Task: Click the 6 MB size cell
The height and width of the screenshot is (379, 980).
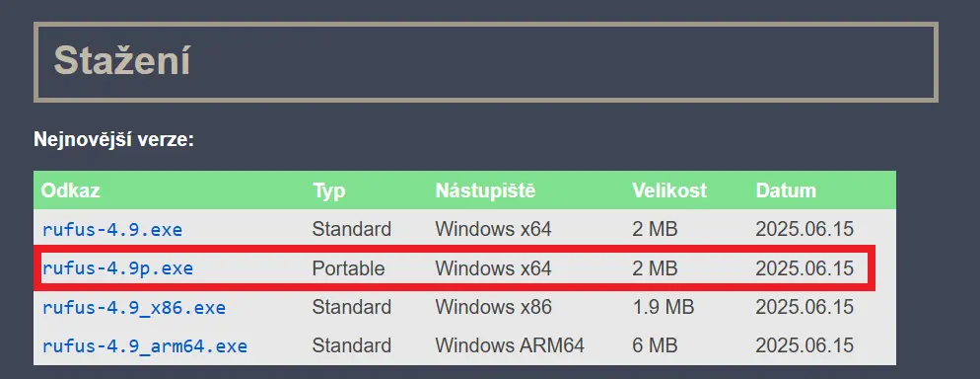Action: coord(655,345)
